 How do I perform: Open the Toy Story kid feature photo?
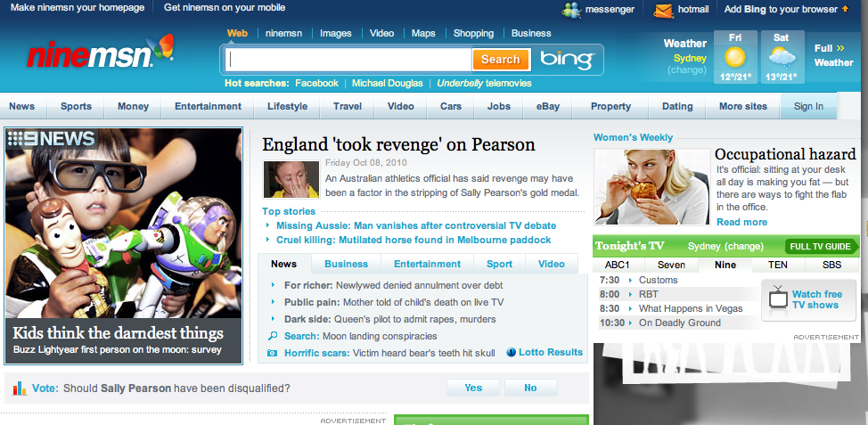point(124,224)
